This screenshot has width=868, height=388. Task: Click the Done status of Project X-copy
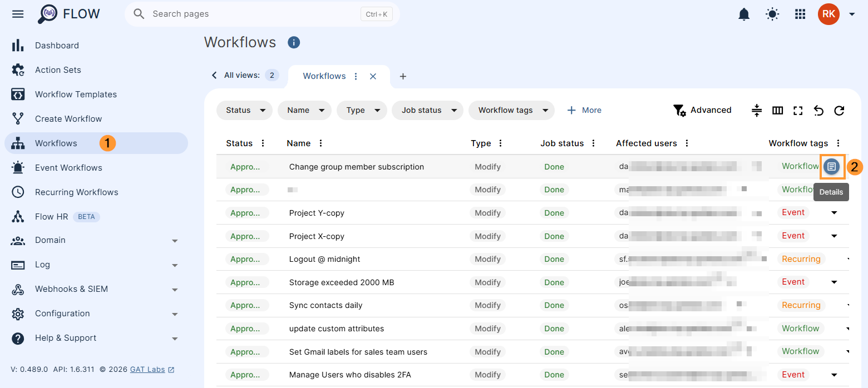tap(554, 236)
